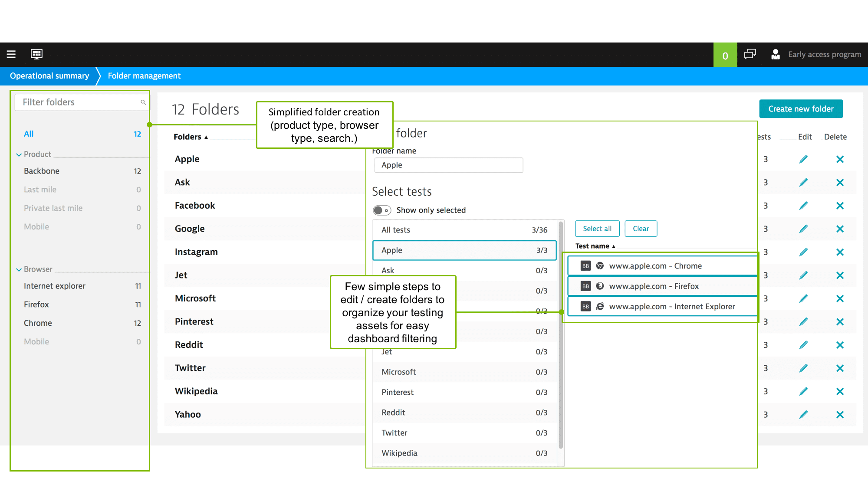Select www.apple.com - Firefox test

(662, 286)
